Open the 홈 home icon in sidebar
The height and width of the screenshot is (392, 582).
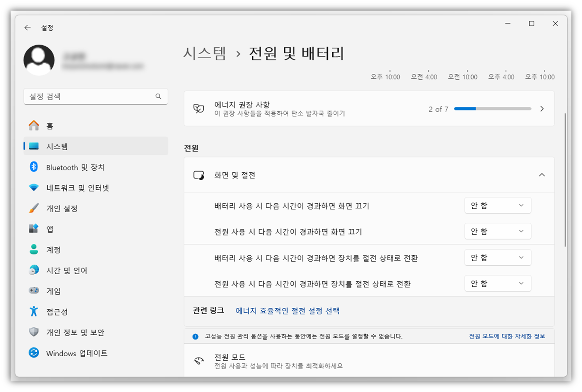[34, 125]
